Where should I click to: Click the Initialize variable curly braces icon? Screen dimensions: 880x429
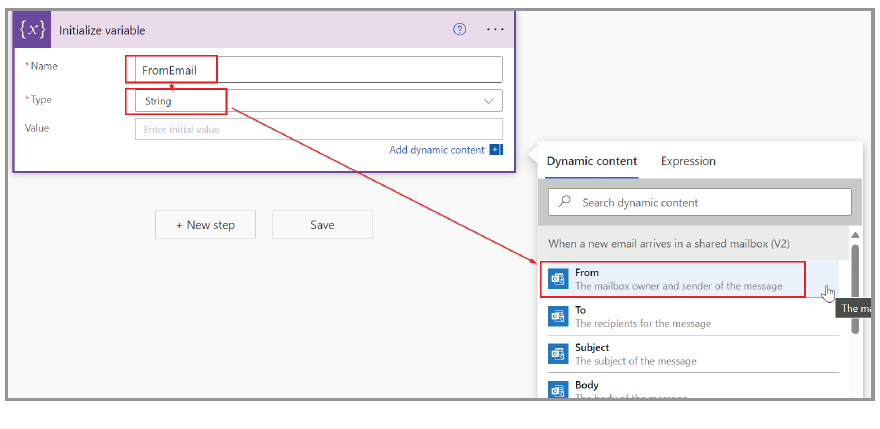coord(35,30)
